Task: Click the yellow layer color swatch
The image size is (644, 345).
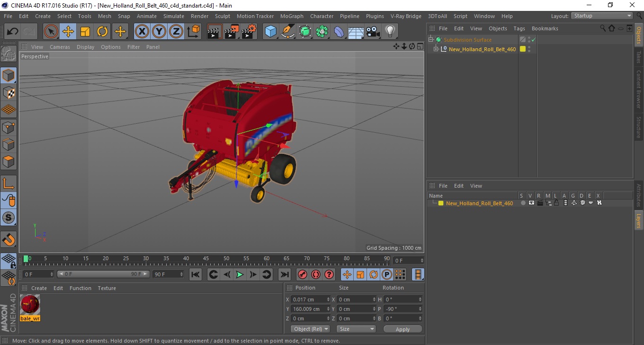Action: pyautogui.click(x=441, y=203)
